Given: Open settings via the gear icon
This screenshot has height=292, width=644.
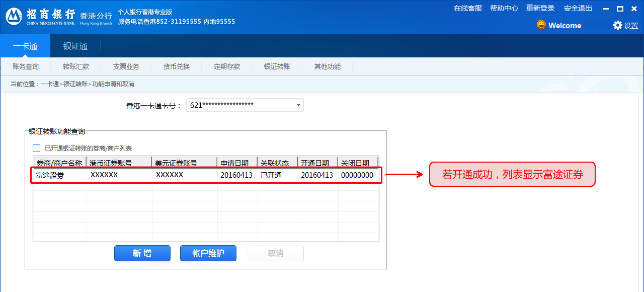Looking at the screenshot, I should pyautogui.click(x=617, y=25).
